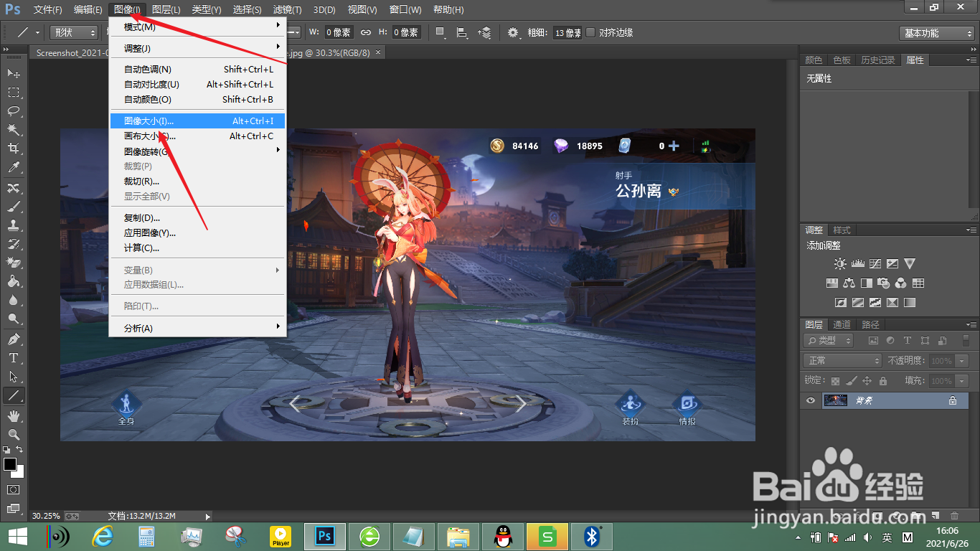The height and width of the screenshot is (551, 980).
Task: Select the Magic Wand tool
Action: pyautogui.click(x=13, y=130)
